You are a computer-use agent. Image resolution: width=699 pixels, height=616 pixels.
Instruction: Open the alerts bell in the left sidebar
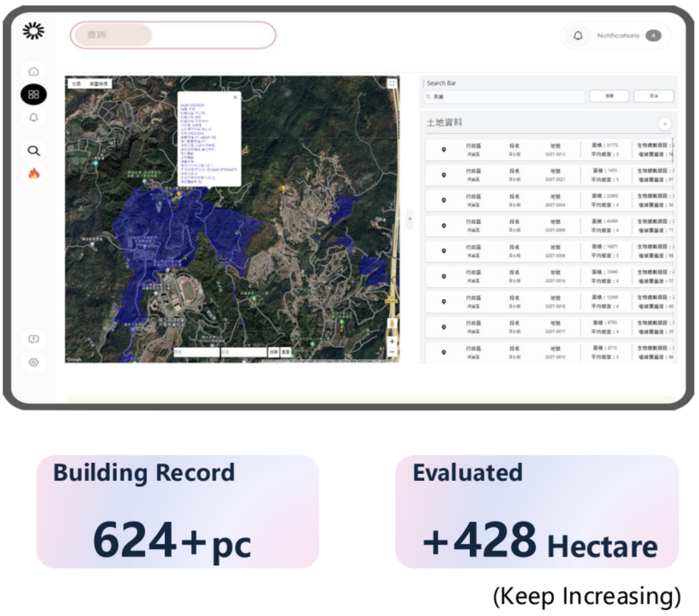pyautogui.click(x=33, y=118)
